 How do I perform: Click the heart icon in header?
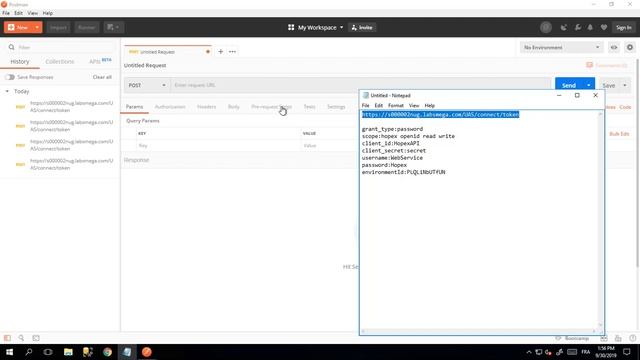[x=604, y=27]
